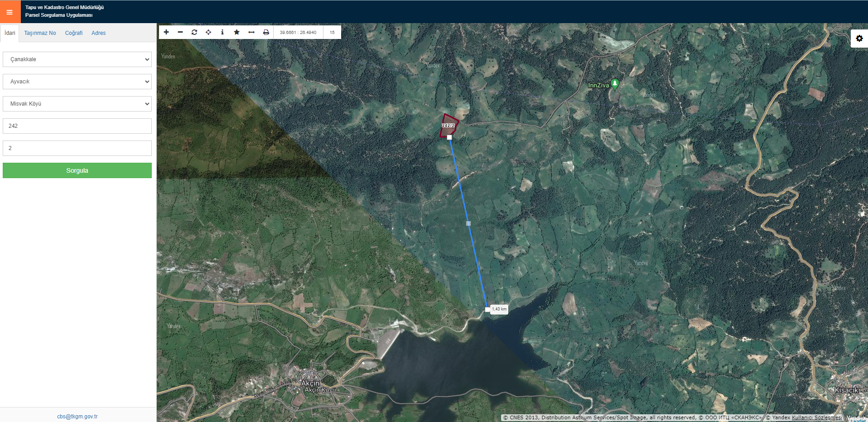Click the refresh map icon
The image size is (868, 422).
(194, 32)
